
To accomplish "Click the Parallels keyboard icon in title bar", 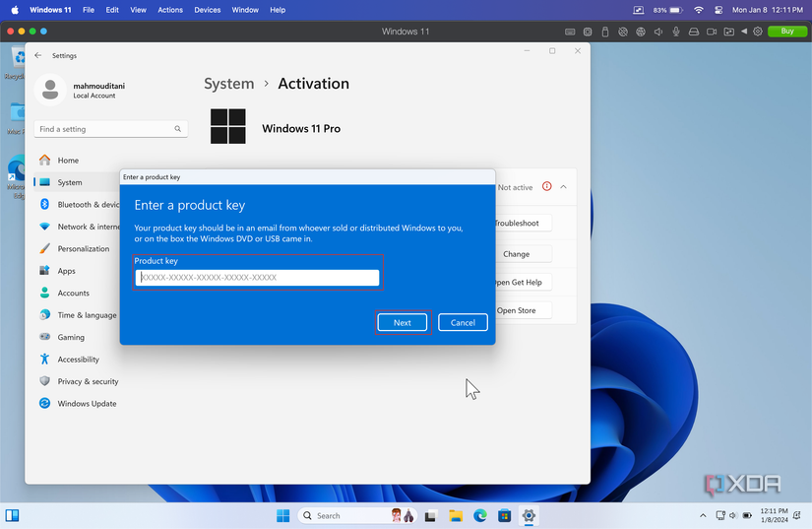I will pos(570,32).
